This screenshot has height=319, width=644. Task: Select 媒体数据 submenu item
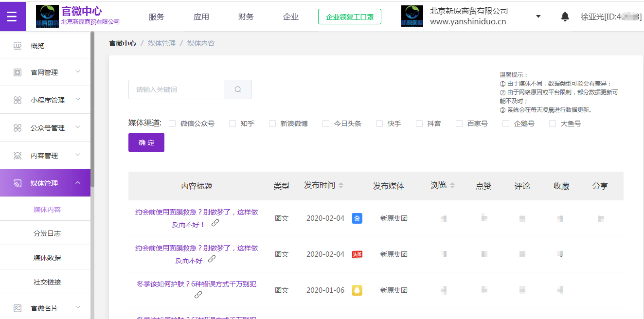click(x=47, y=258)
